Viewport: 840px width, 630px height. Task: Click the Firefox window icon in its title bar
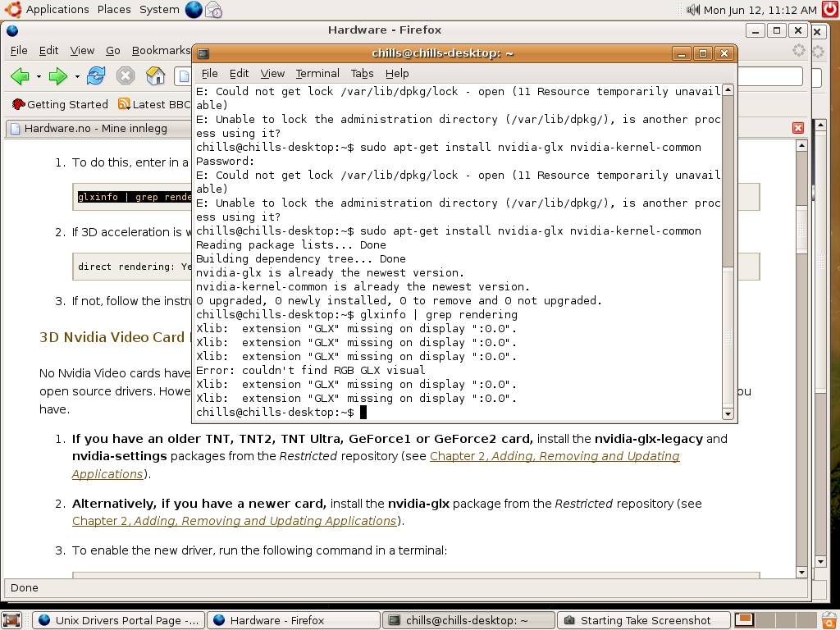(12, 30)
